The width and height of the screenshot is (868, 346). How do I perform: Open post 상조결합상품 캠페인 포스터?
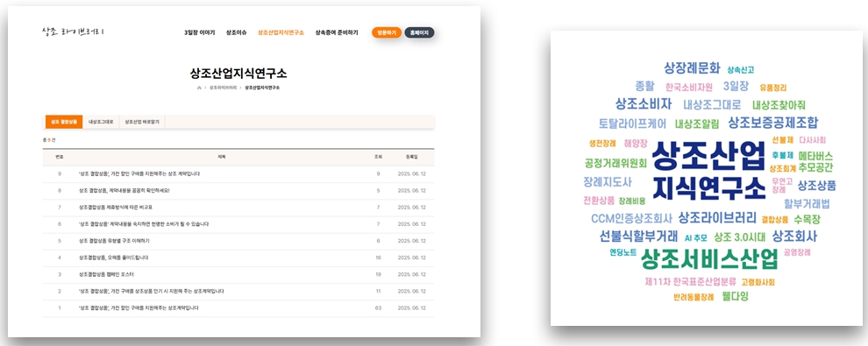coord(106,274)
